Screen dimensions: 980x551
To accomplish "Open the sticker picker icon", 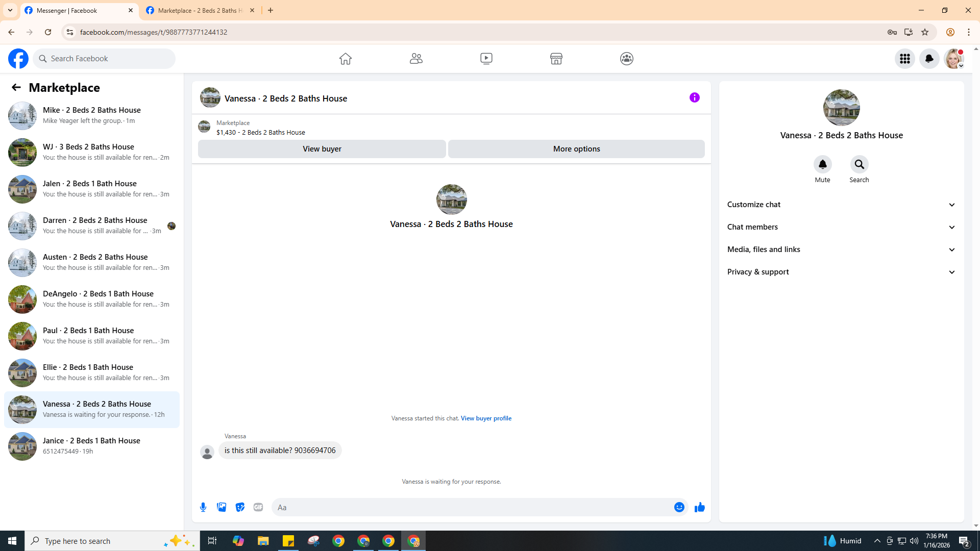I will point(240,507).
